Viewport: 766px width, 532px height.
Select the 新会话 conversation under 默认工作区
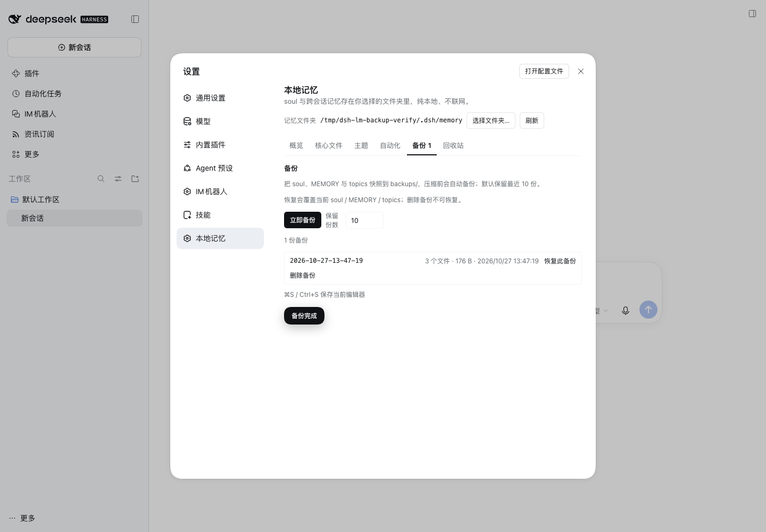74,218
